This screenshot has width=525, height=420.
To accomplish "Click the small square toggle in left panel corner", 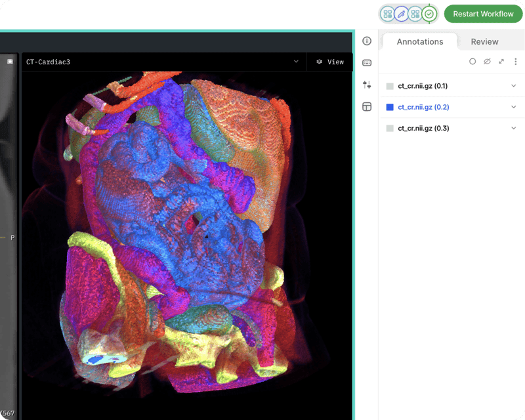I will (9, 62).
